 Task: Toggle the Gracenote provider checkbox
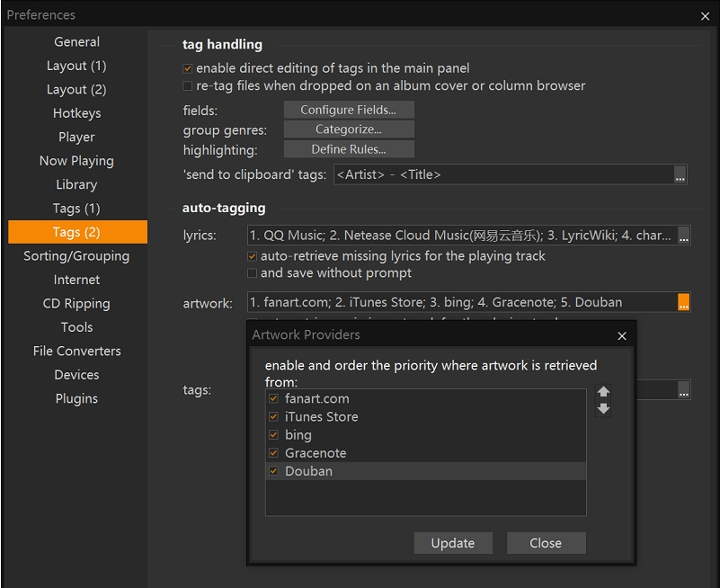click(x=274, y=453)
